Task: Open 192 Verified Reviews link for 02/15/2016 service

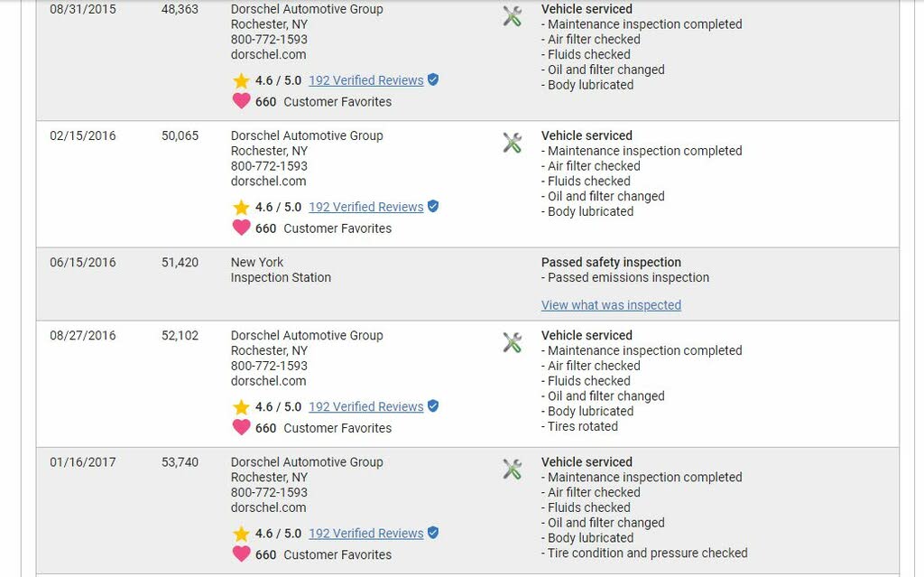Action: pos(365,207)
